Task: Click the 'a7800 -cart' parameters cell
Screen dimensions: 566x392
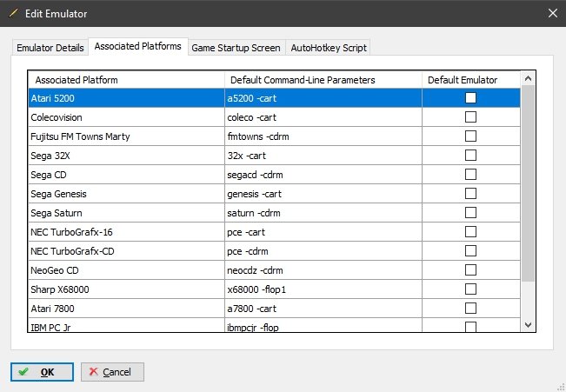Action: click(323, 309)
